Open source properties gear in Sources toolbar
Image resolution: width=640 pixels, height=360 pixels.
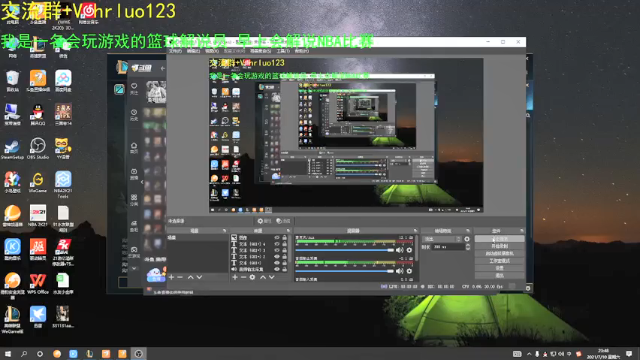pos(252,277)
